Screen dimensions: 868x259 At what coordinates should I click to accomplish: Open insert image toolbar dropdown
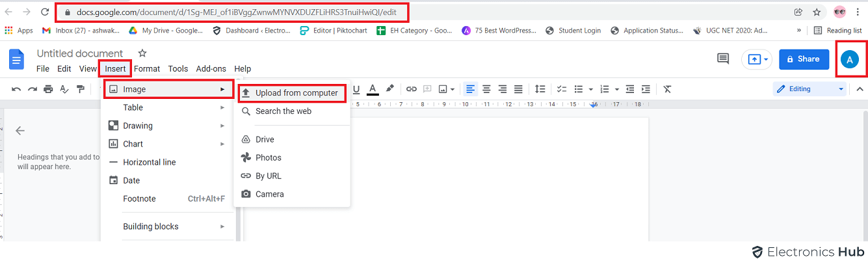click(x=447, y=89)
